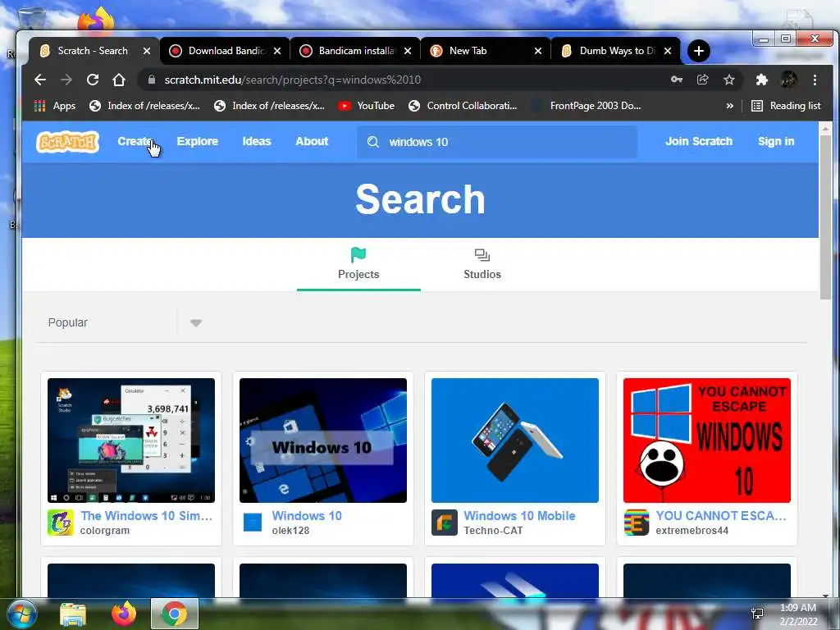The width and height of the screenshot is (840, 630).
Task: Click Join Scratch
Action: coord(699,141)
